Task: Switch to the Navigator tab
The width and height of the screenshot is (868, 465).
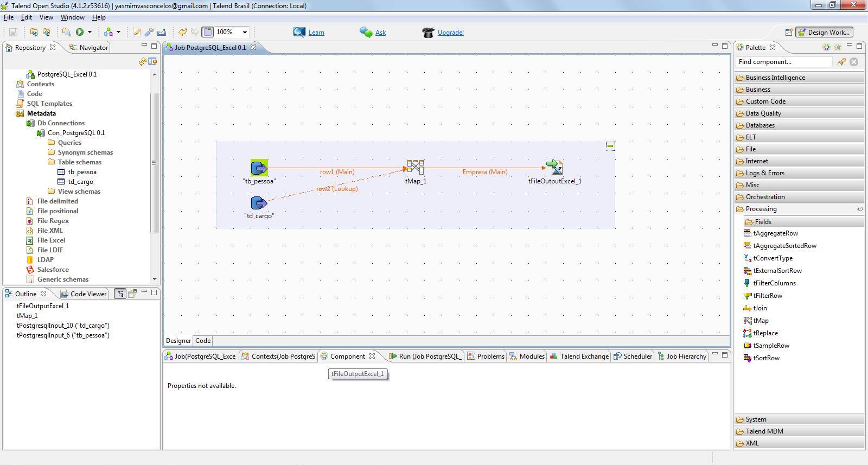Action: (x=93, y=48)
